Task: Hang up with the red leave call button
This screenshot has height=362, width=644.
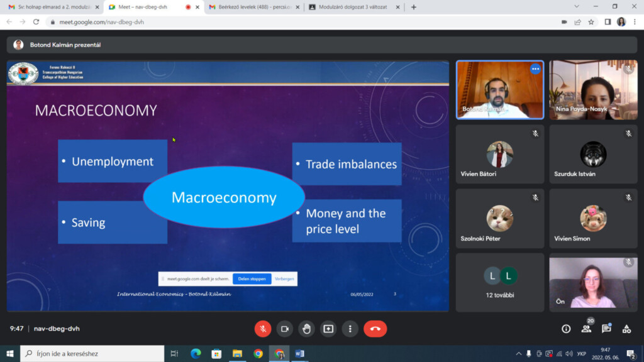Action: [375, 329]
